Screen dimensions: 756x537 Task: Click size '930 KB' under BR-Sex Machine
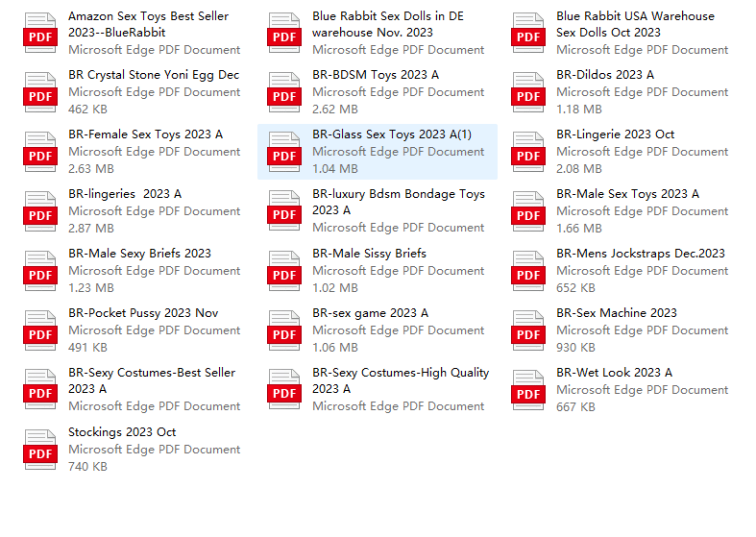point(575,348)
